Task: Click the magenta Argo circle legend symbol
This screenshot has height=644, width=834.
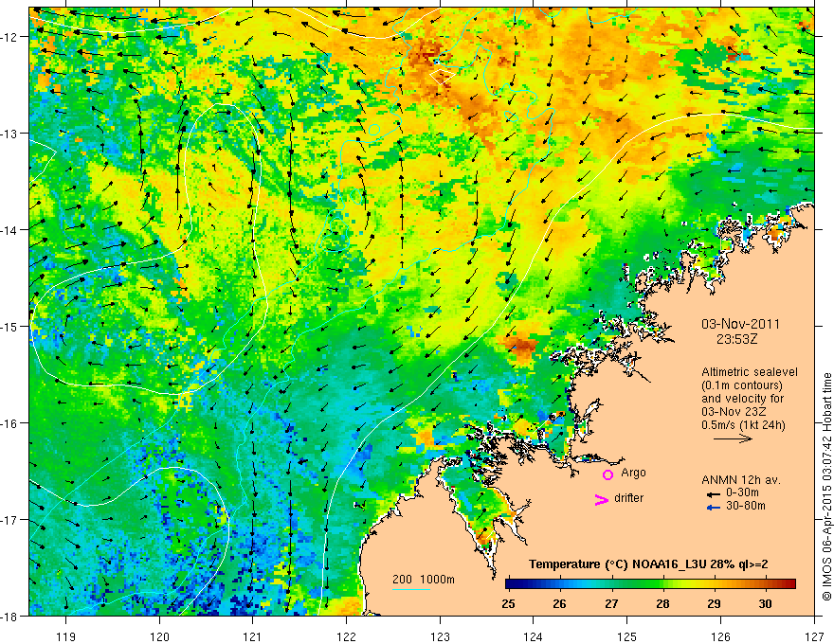Action: [x=607, y=474]
